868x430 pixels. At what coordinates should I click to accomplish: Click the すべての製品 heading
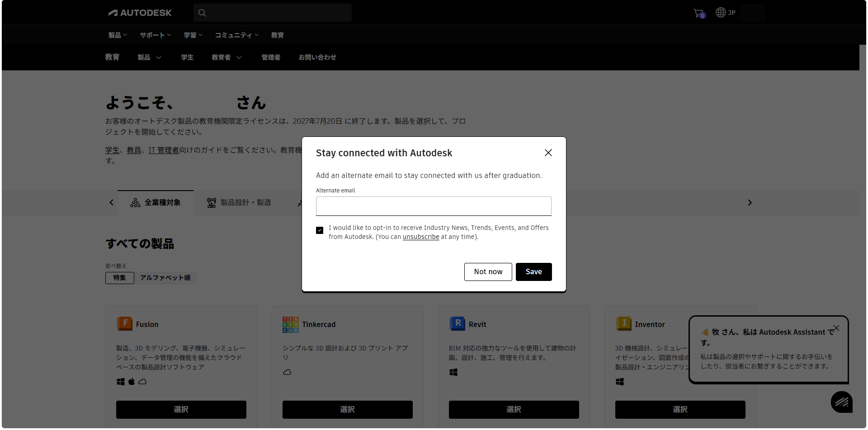(x=140, y=244)
